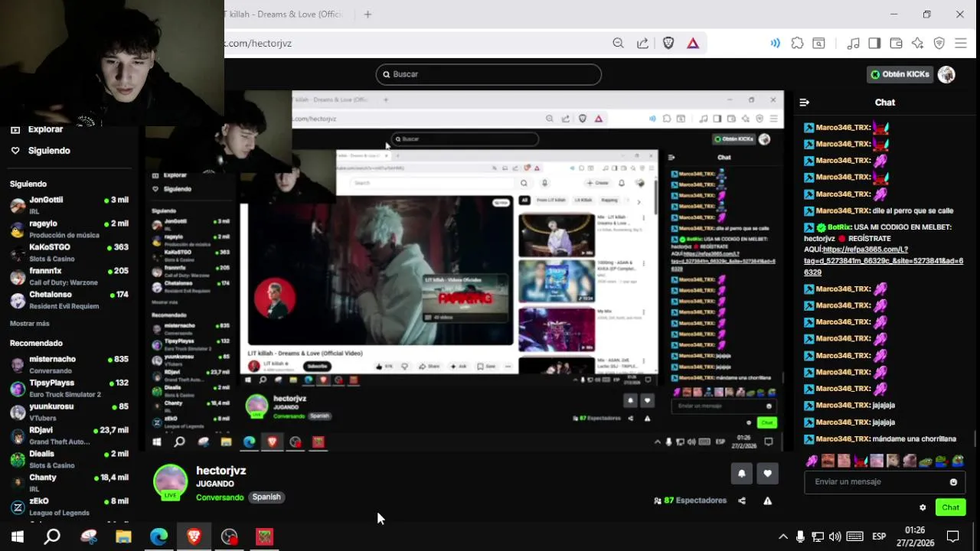
Task: Open OBS Studio from taskbar
Action: [x=229, y=536]
